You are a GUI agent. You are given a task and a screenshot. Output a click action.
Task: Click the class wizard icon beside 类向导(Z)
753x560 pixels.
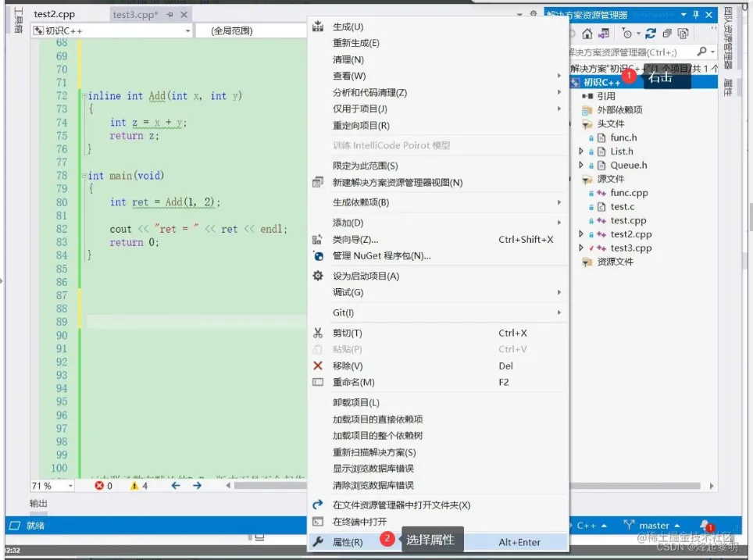(317, 239)
